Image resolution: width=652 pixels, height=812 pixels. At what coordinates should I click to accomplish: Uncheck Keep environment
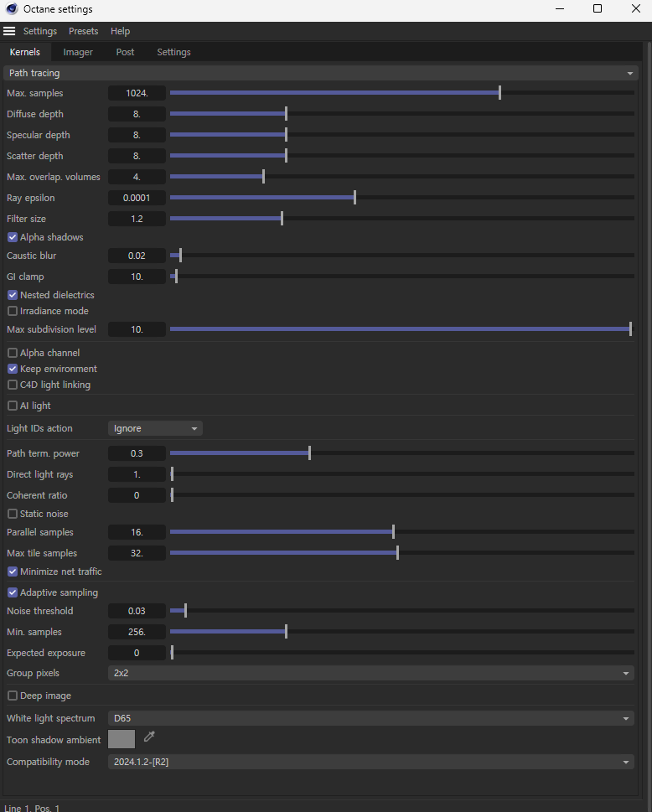pyautogui.click(x=13, y=369)
